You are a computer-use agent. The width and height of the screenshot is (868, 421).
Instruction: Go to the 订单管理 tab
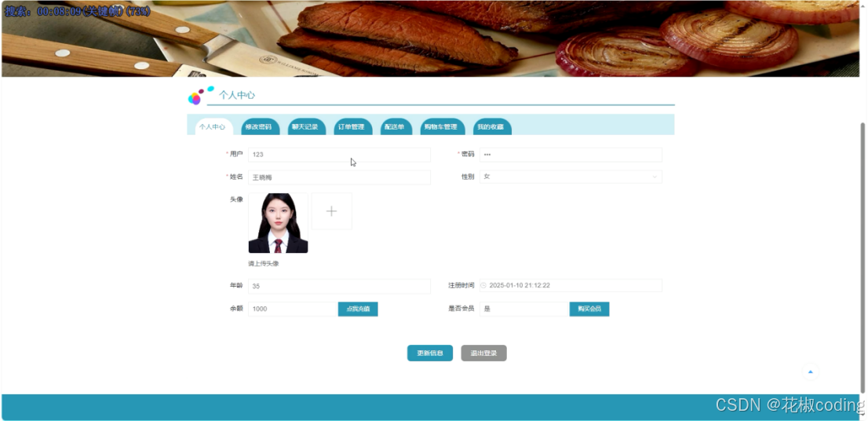tap(352, 127)
